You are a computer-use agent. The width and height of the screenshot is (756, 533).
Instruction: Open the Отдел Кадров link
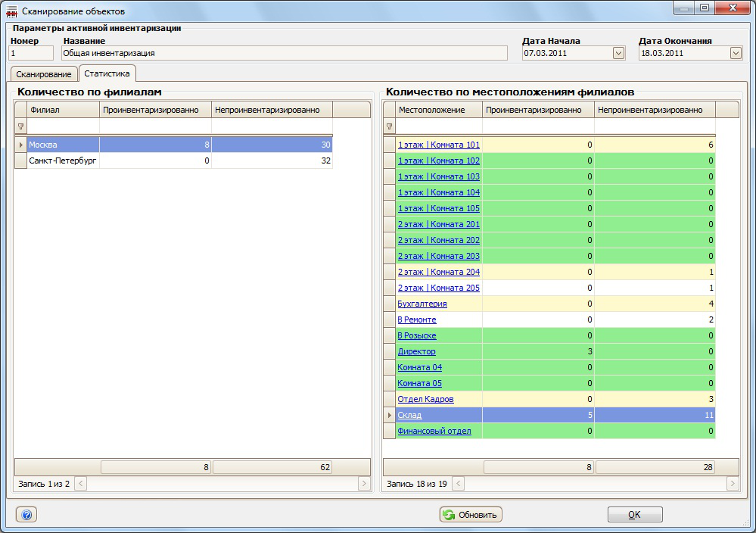[x=425, y=399]
